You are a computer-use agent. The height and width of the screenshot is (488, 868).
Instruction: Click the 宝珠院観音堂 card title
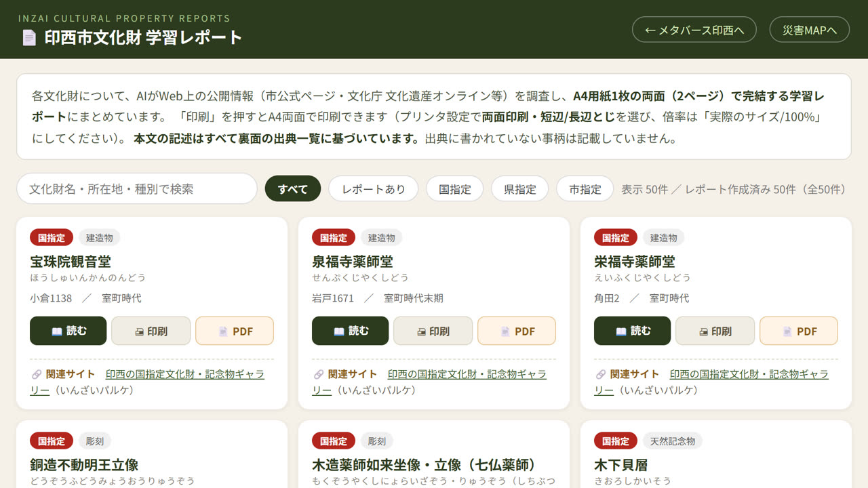(x=71, y=262)
